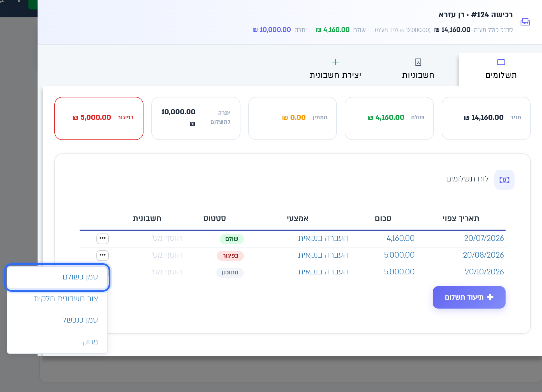Choose צור חשבונית חלקית from the menu
This screenshot has width=542, height=392.
pos(57,299)
